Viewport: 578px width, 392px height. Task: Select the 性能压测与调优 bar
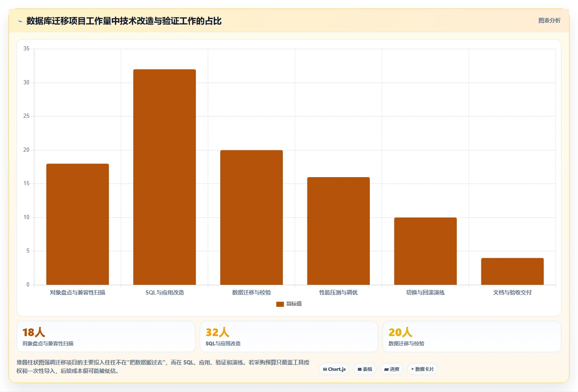(x=338, y=231)
